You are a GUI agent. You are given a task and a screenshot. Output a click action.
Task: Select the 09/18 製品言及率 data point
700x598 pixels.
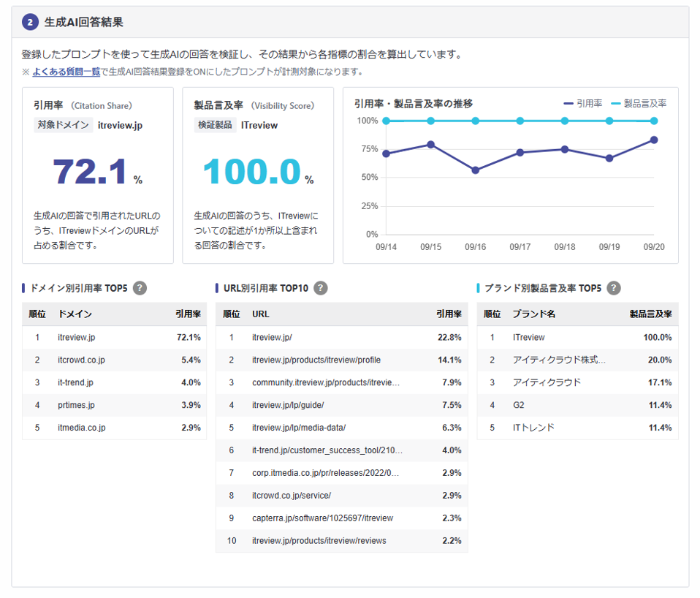click(x=565, y=121)
